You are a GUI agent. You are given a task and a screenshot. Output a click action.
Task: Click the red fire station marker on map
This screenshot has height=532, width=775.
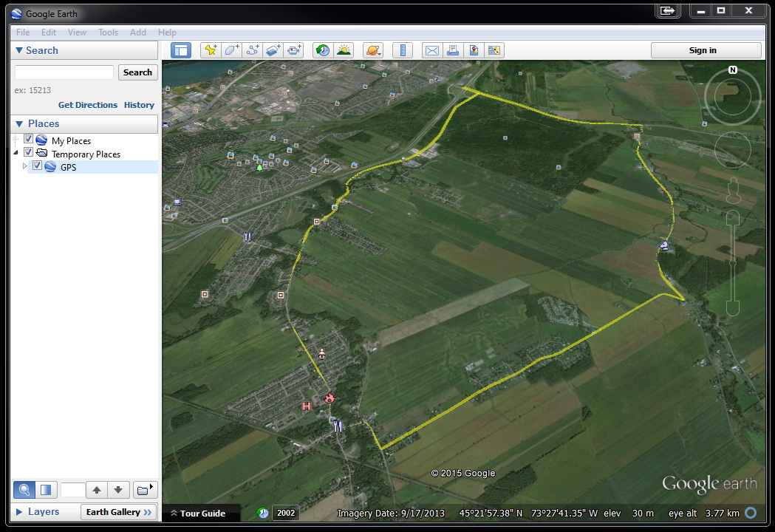[330, 397]
